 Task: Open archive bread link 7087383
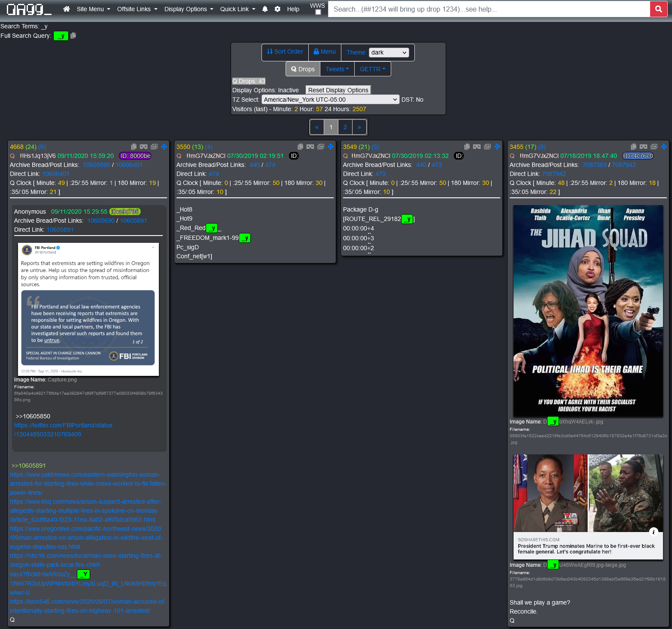595,165
